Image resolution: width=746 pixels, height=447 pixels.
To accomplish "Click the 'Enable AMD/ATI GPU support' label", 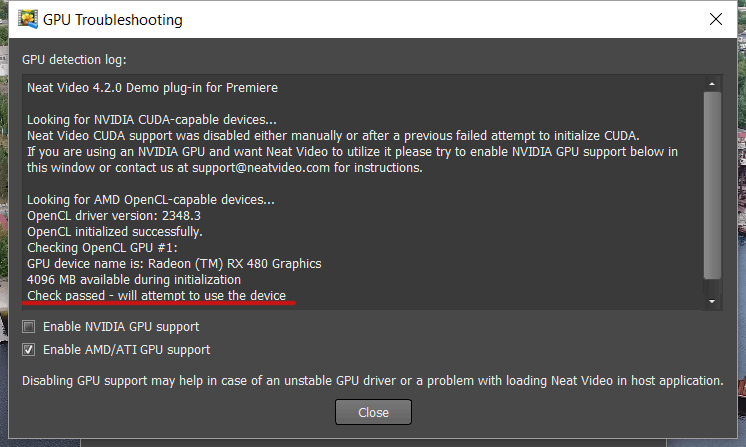I will [127, 350].
